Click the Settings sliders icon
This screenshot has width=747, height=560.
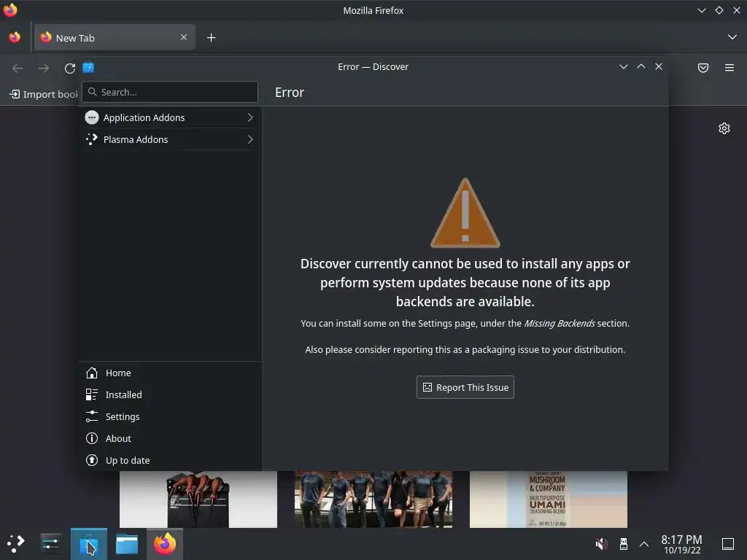(91, 416)
